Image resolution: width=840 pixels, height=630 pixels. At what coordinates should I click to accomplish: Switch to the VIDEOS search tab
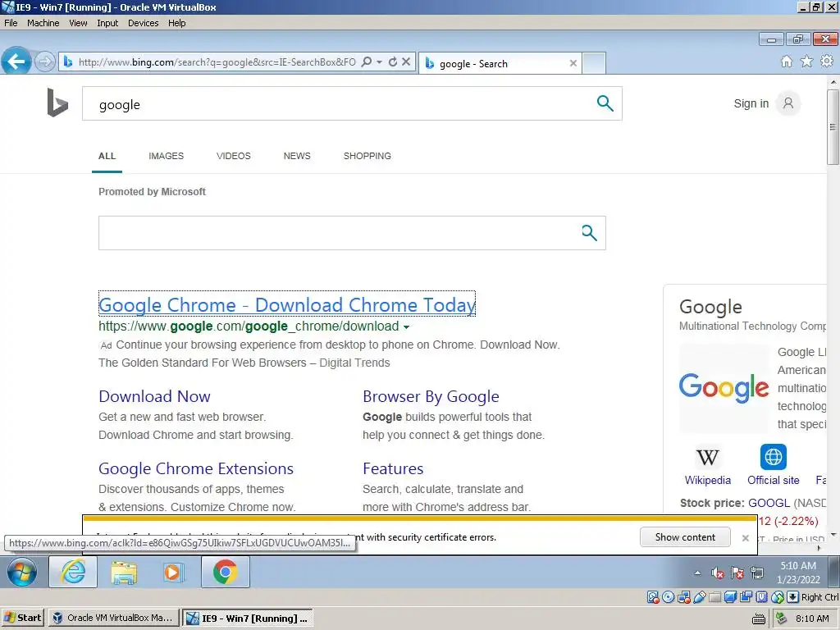234,156
